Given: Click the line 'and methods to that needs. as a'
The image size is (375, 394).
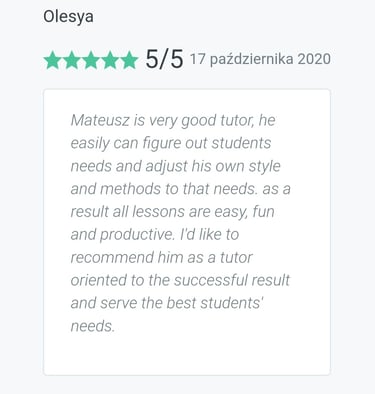Looking at the screenshot, I should 181,189.
